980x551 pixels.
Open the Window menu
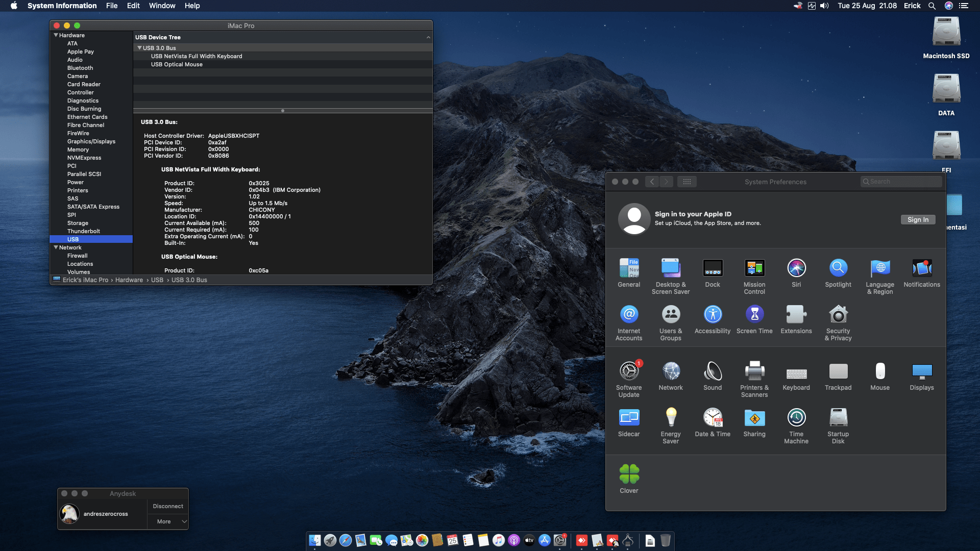coord(162,6)
